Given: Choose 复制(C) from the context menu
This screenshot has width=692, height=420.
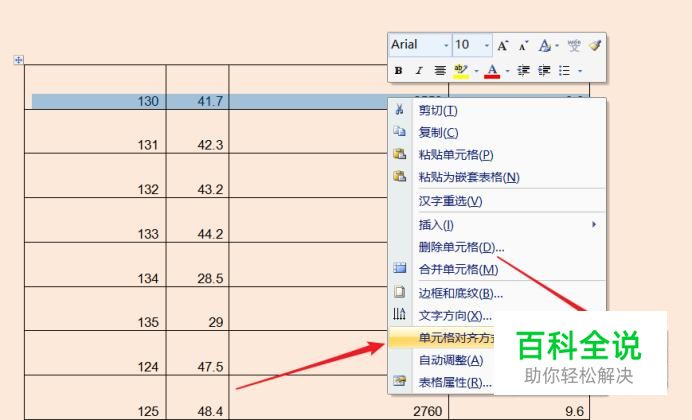Looking at the screenshot, I should coord(497,132).
